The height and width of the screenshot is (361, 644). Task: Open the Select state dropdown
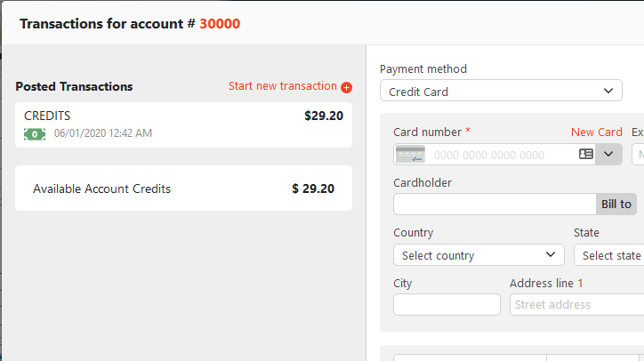point(609,255)
